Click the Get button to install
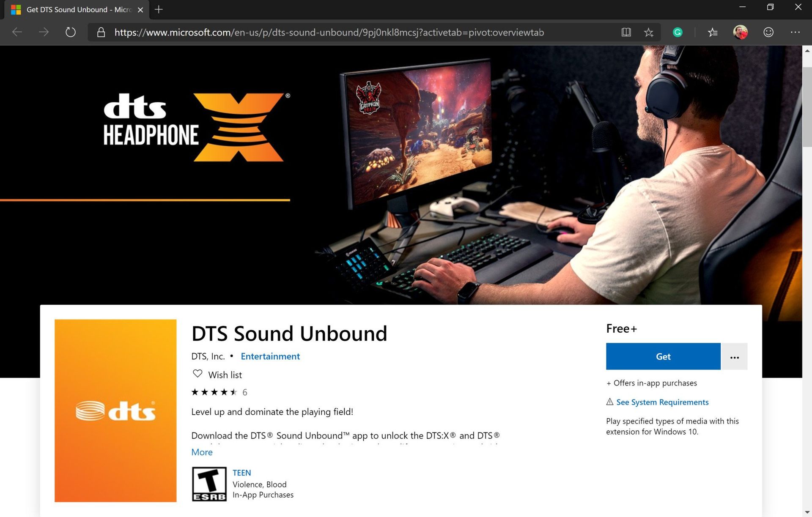Screen dimensions: 812x517 [x=663, y=356]
